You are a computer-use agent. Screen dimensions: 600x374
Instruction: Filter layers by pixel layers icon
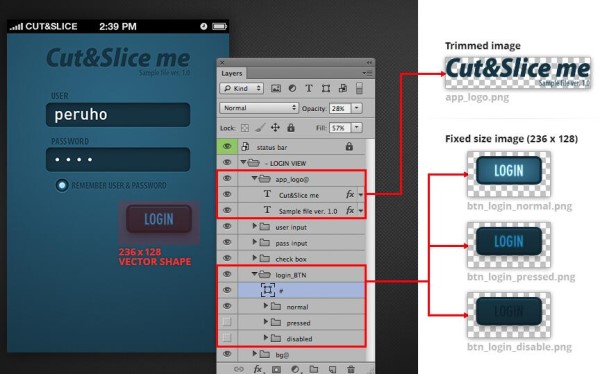[x=276, y=88]
